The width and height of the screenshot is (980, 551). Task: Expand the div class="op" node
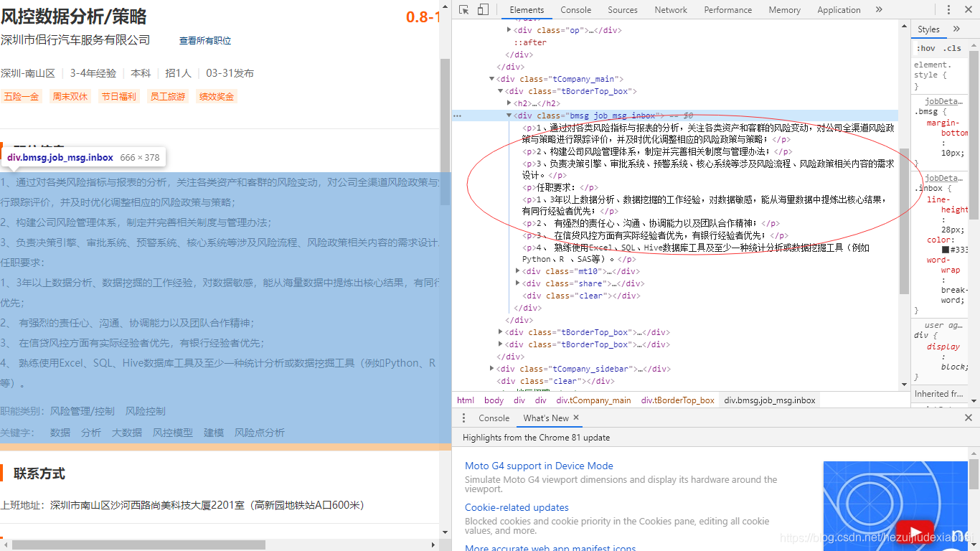509,30
